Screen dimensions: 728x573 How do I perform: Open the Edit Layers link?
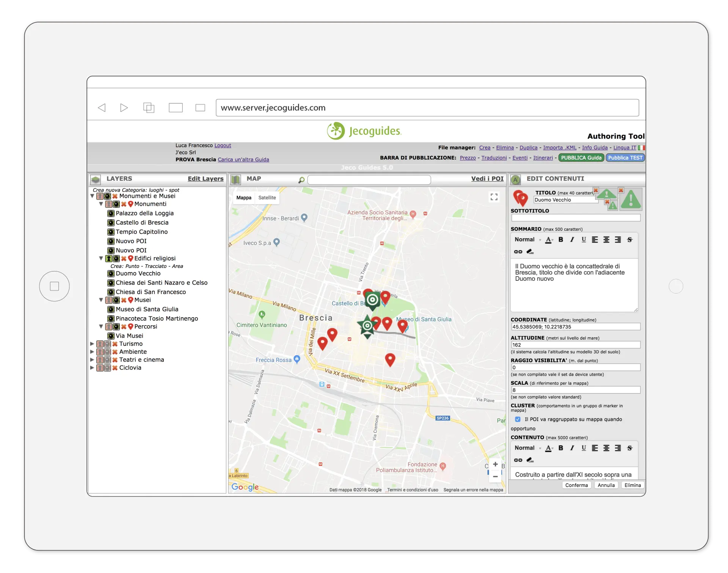coord(206,179)
